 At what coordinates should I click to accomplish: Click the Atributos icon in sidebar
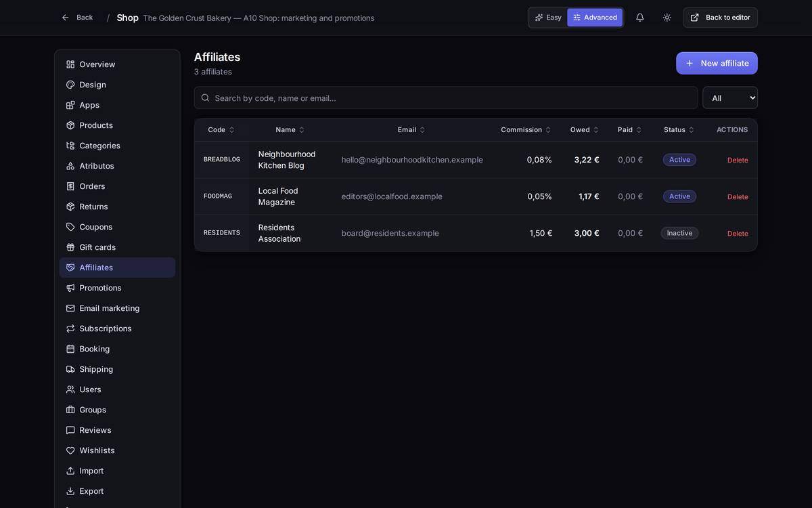pyautogui.click(x=70, y=166)
